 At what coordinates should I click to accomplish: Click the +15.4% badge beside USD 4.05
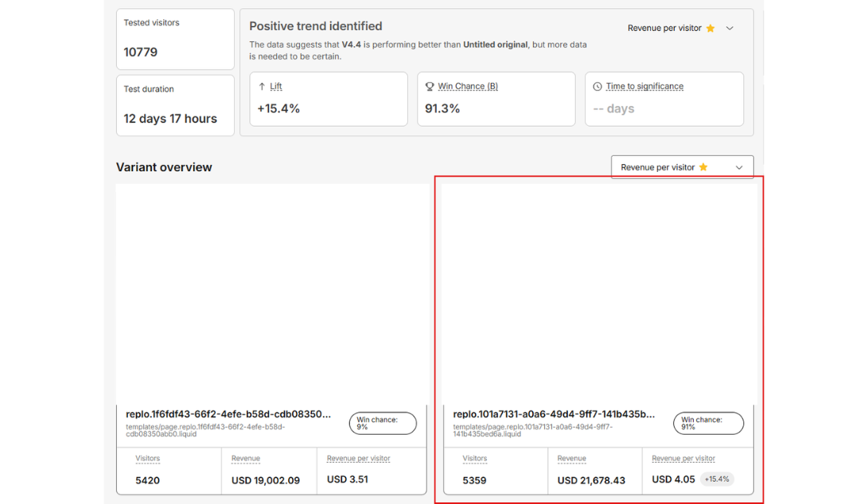tap(717, 479)
